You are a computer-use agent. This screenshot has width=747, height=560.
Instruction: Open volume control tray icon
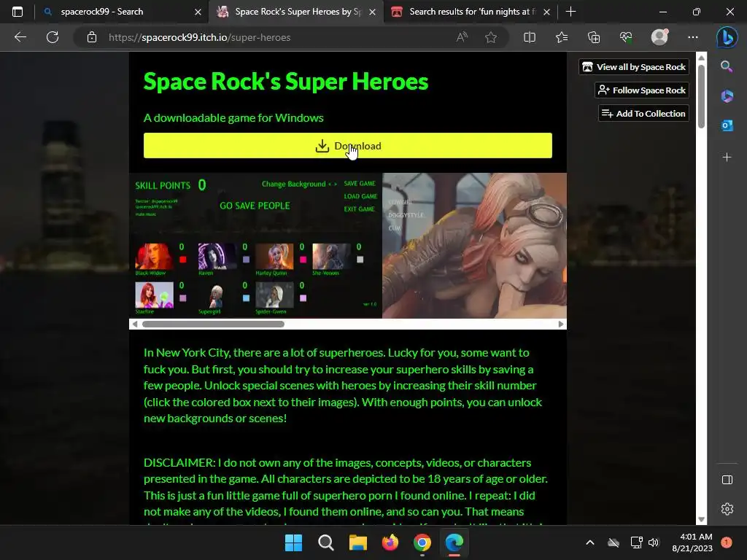654,542
